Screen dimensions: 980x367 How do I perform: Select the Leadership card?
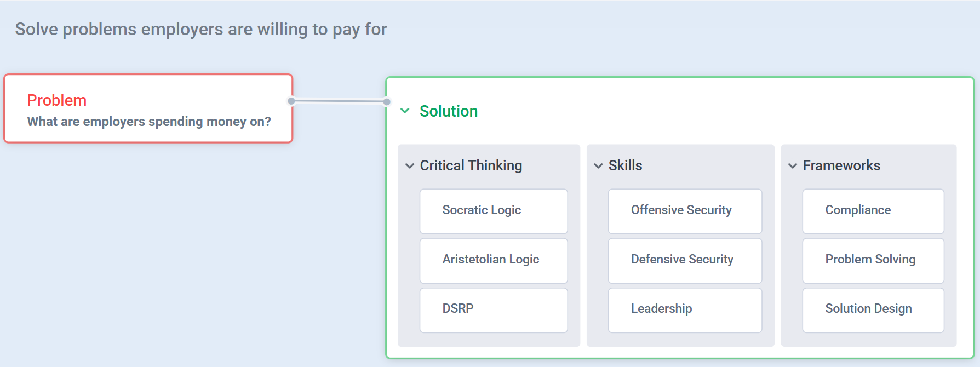[685, 309]
